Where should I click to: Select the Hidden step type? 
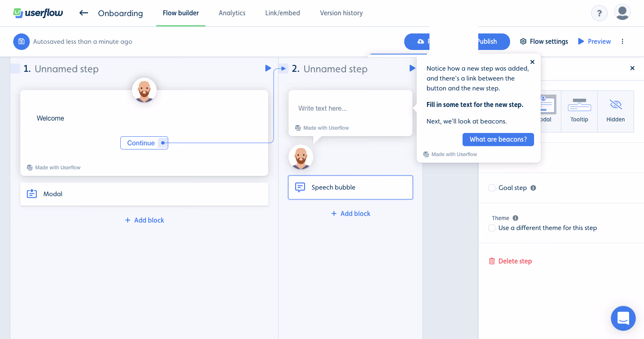point(615,111)
